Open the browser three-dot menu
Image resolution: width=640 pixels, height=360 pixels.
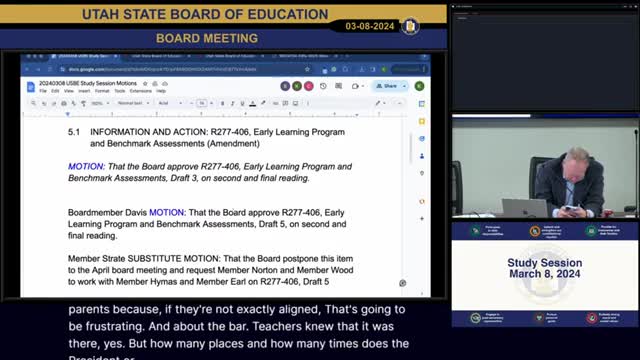(424, 69)
